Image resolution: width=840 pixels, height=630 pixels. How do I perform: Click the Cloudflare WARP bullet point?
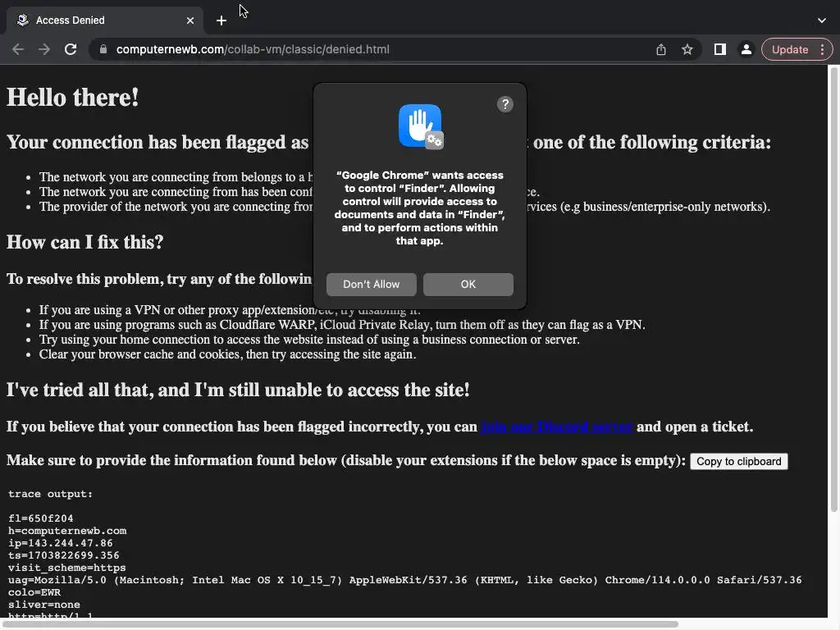pyautogui.click(x=342, y=325)
